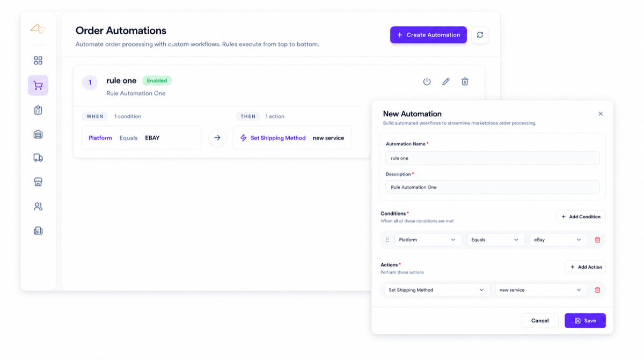Delete the Set Shipping Method action row
The width and height of the screenshot is (644, 362).
(x=597, y=290)
